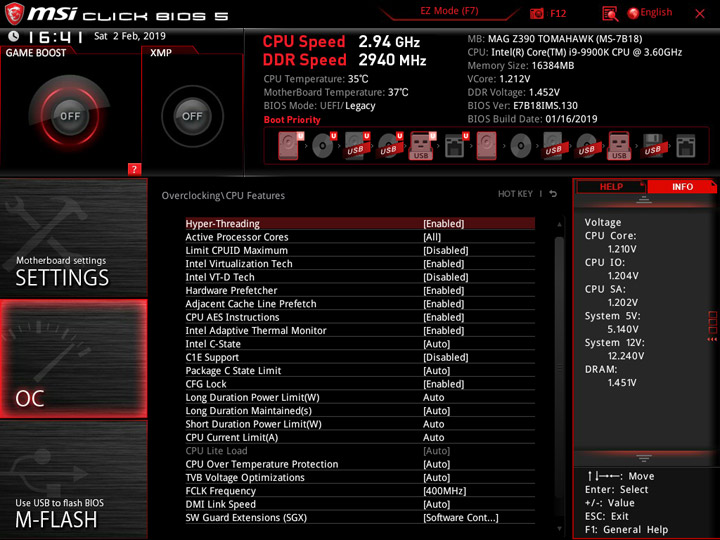Select the UEFI USB CD/DVD boot icon
720x540 pixels.
point(390,146)
